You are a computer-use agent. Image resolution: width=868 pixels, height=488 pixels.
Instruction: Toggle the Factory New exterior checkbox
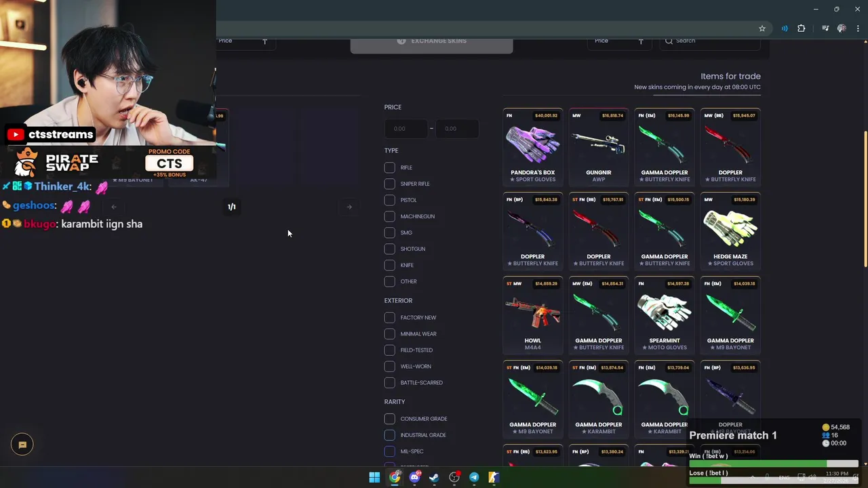click(389, 317)
